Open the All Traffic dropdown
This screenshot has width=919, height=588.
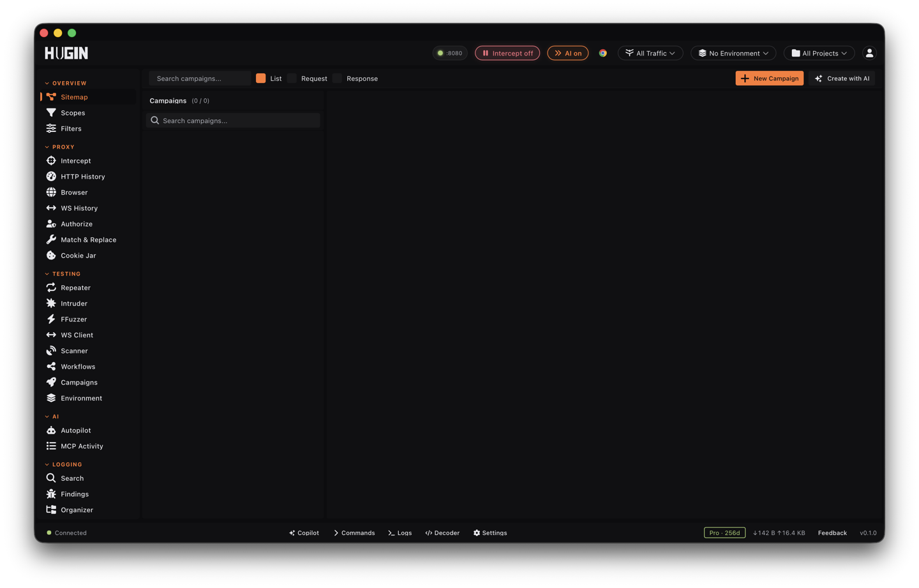(x=650, y=53)
